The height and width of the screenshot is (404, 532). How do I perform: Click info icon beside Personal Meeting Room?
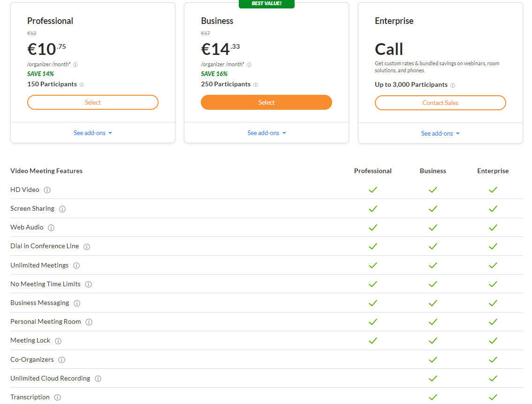point(89,322)
